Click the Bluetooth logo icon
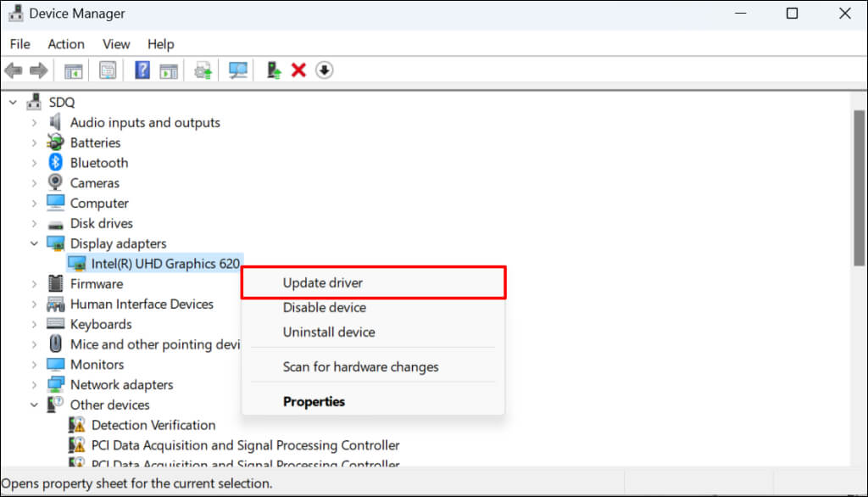This screenshot has width=868, height=497. 55,162
